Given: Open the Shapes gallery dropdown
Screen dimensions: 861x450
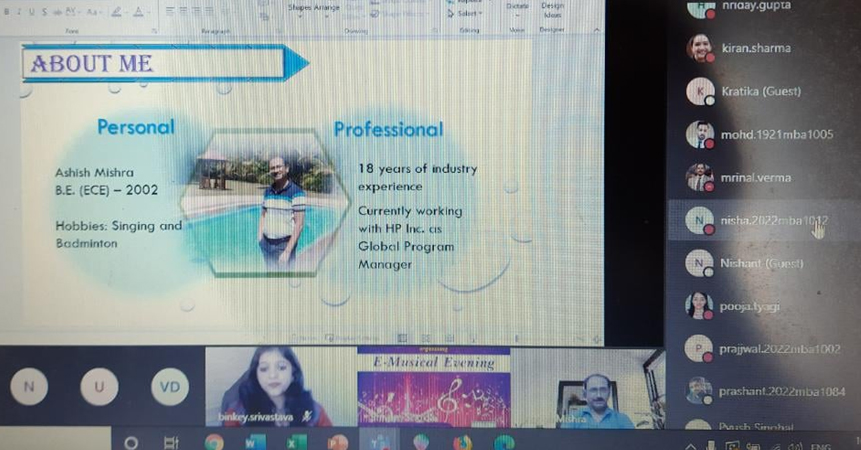Looking at the screenshot, I should tap(299, 8).
